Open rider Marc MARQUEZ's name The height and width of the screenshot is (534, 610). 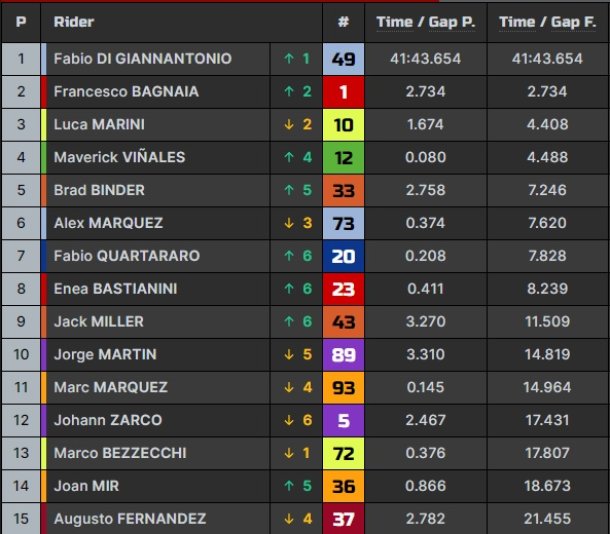point(111,387)
